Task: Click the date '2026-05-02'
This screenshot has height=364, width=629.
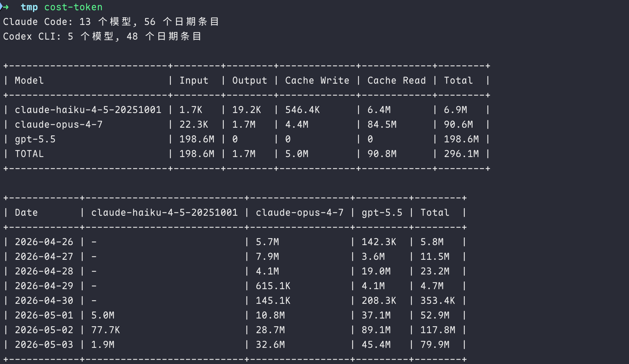Action: click(44, 330)
